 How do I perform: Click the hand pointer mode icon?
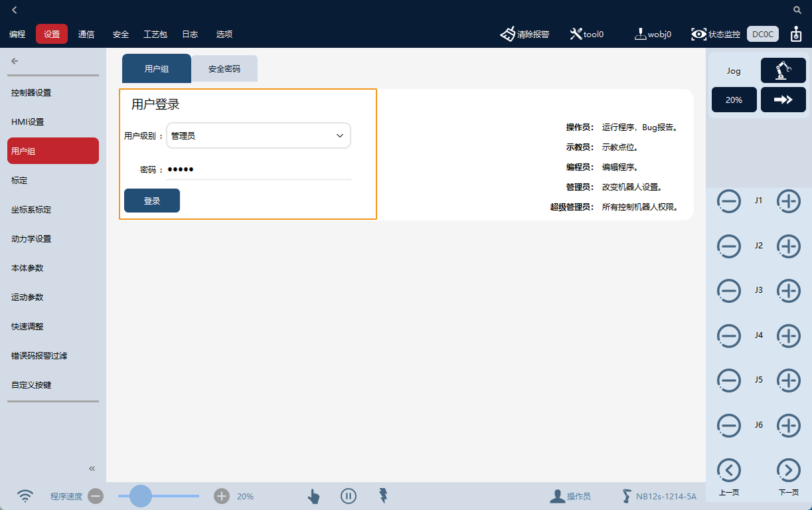[313, 496]
